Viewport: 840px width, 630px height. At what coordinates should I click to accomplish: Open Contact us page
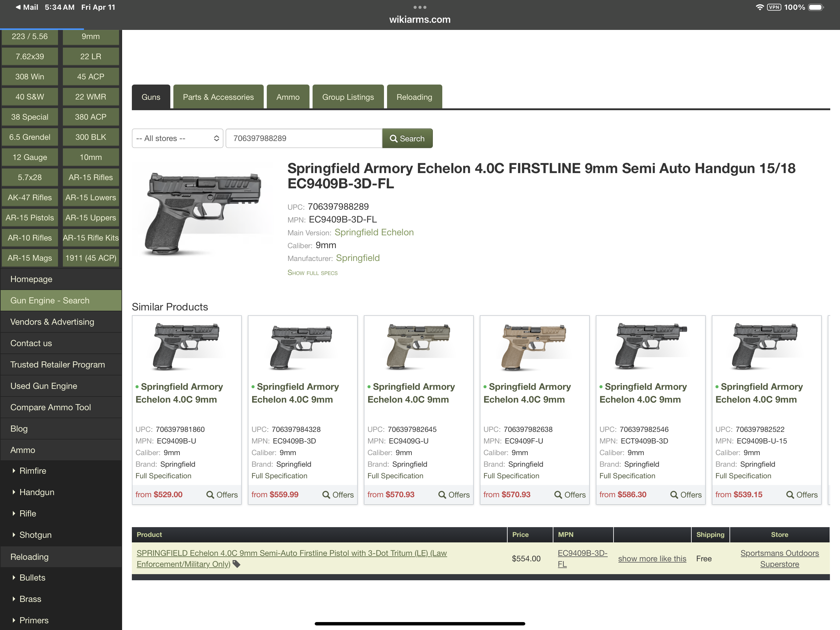tap(61, 343)
